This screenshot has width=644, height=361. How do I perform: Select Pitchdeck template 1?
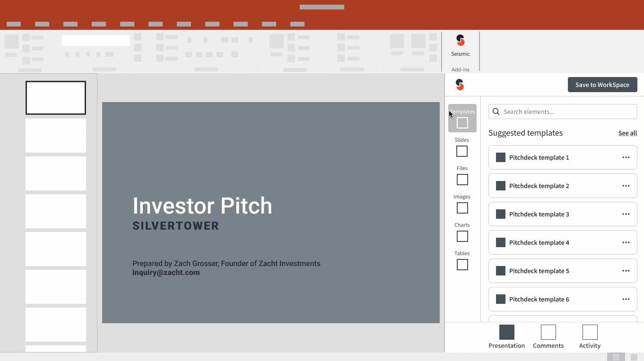click(563, 157)
